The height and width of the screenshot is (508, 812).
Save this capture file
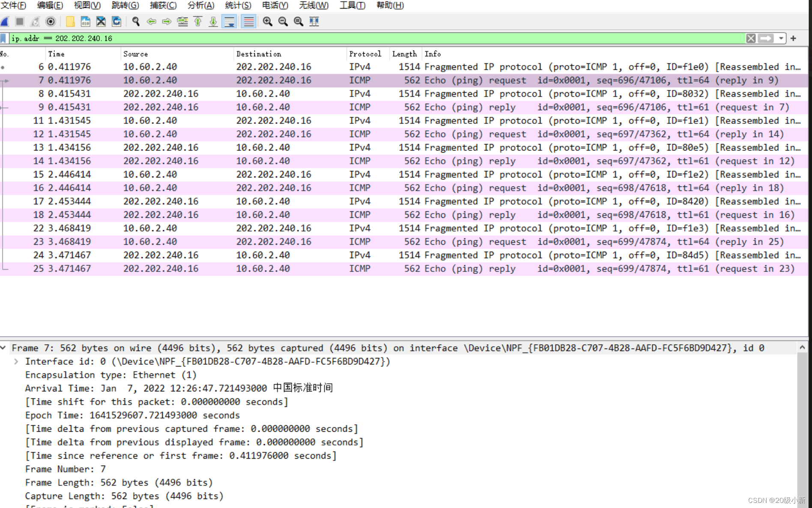(85, 21)
